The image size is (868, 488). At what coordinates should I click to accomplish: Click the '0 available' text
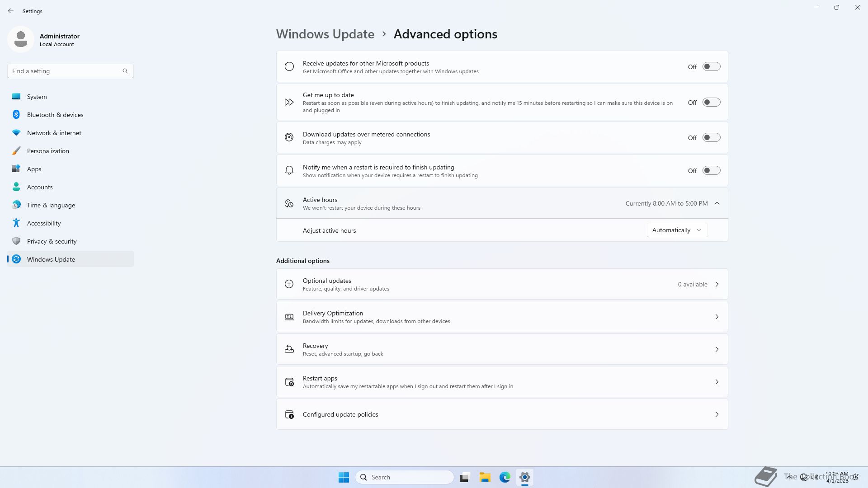(693, 284)
